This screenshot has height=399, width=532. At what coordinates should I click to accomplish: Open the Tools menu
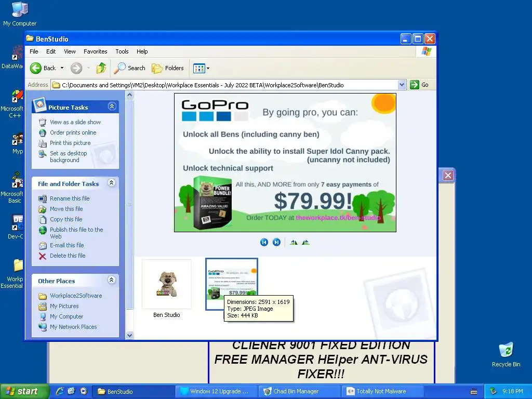tap(122, 51)
